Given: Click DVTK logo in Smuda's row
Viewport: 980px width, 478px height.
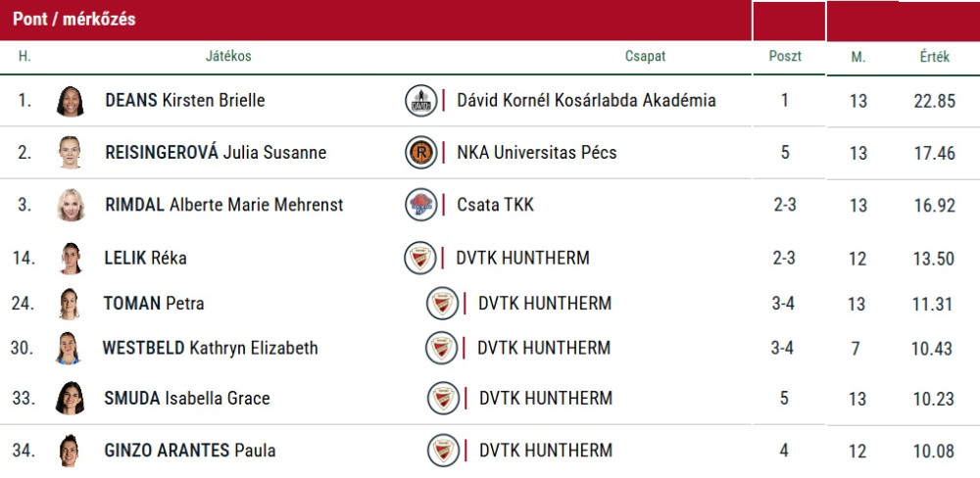Looking at the screenshot, I should tap(443, 399).
